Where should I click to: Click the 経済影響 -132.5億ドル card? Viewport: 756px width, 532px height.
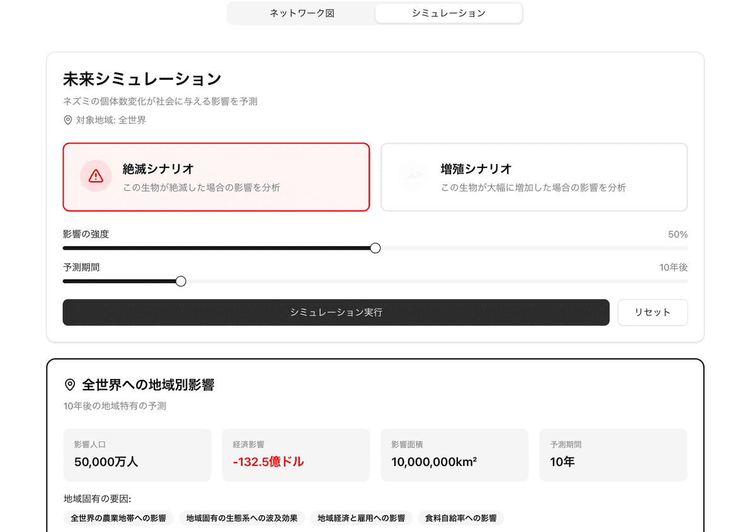tap(296, 455)
